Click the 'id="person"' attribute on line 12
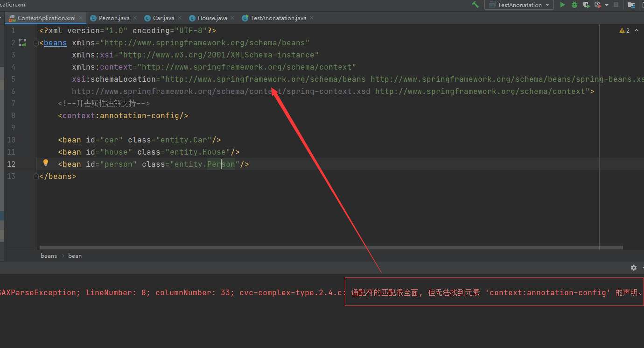Screen dimensions: 644x348 tap(112, 164)
